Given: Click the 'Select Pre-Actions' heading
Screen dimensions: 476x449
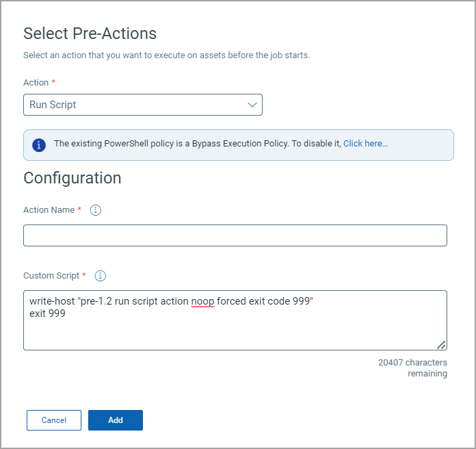Looking at the screenshot, I should click(90, 33).
